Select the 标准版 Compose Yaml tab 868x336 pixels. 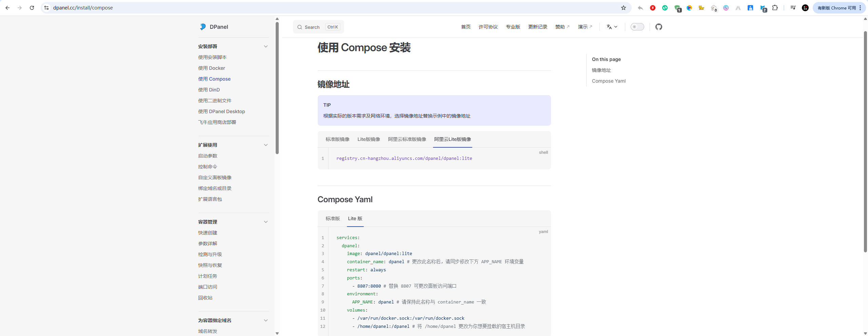(333, 218)
